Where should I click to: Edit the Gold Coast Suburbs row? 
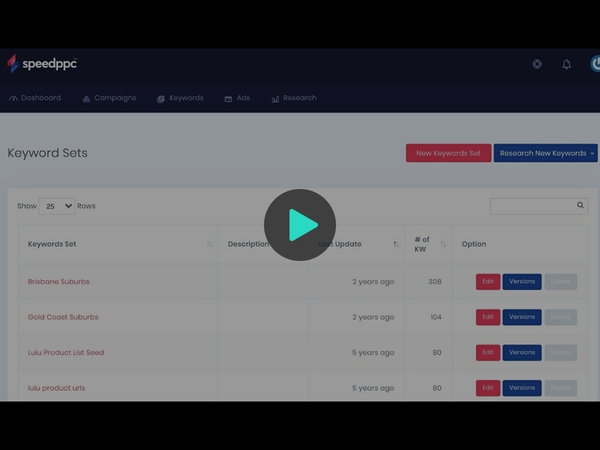(488, 317)
